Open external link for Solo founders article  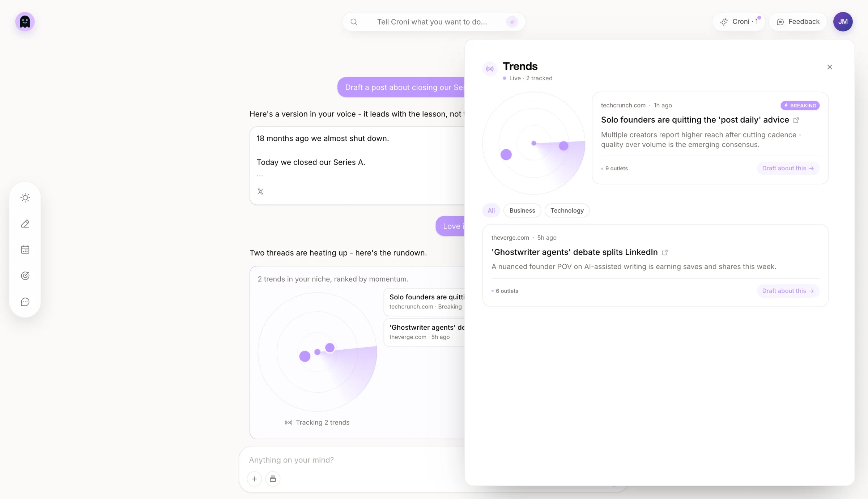(x=796, y=120)
